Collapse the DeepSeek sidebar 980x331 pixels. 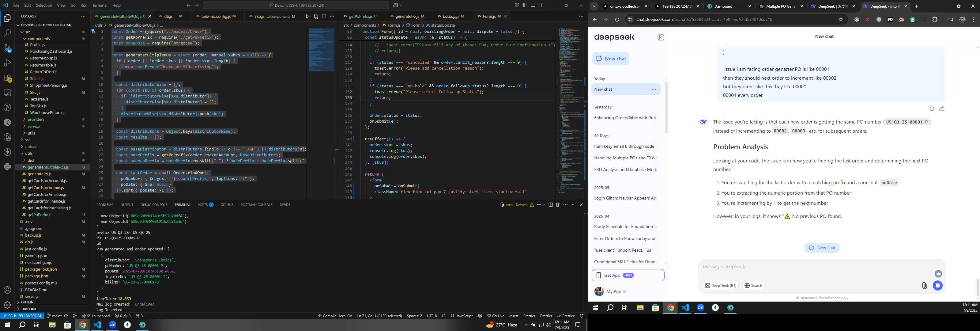tap(661, 37)
